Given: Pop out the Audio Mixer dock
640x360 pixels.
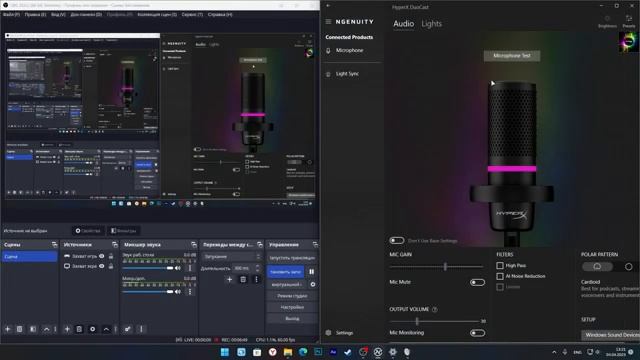Looking at the screenshot, I should pyautogui.click(x=194, y=244).
